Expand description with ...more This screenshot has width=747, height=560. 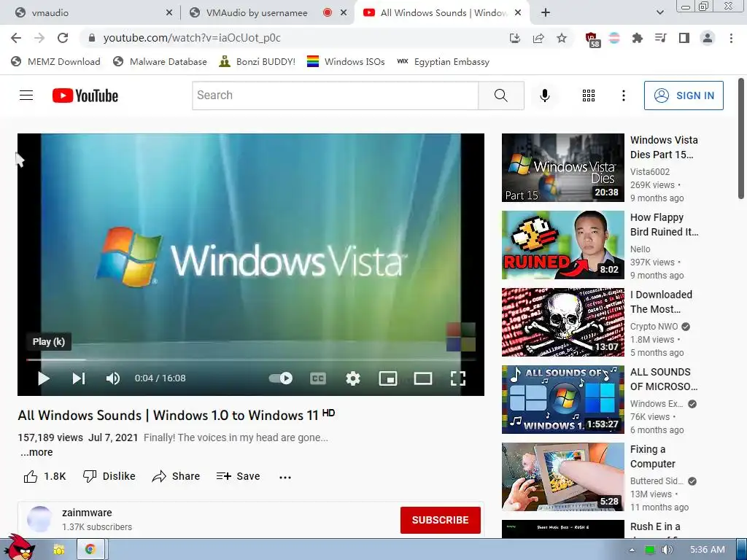pyautogui.click(x=36, y=452)
